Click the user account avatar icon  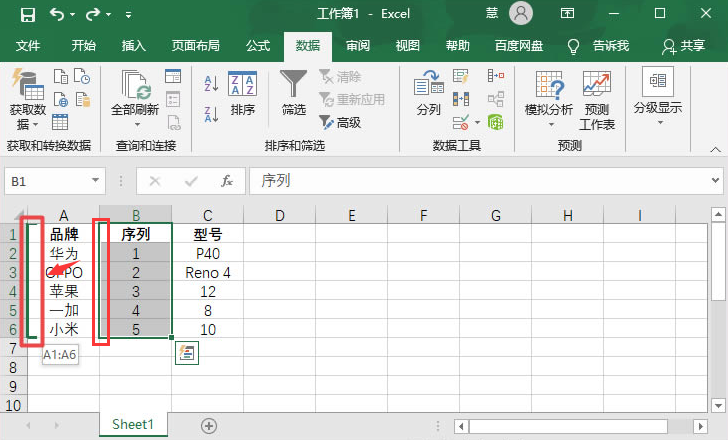(x=520, y=13)
